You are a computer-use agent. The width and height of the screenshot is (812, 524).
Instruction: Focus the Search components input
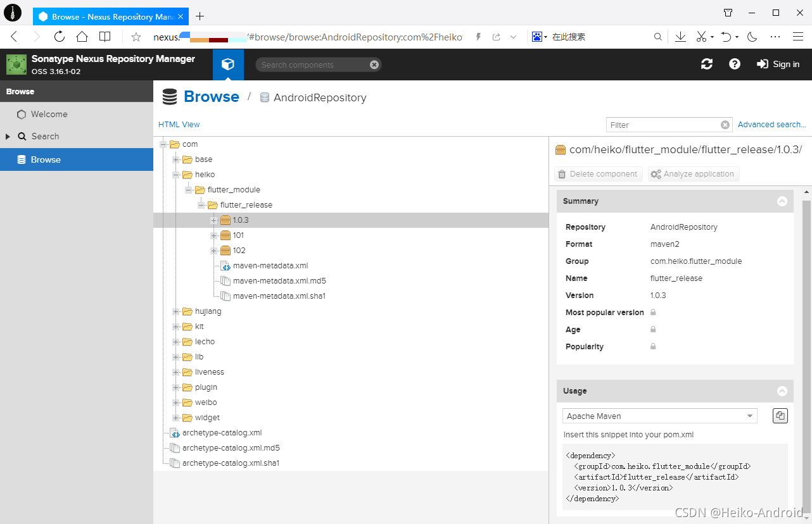point(314,65)
